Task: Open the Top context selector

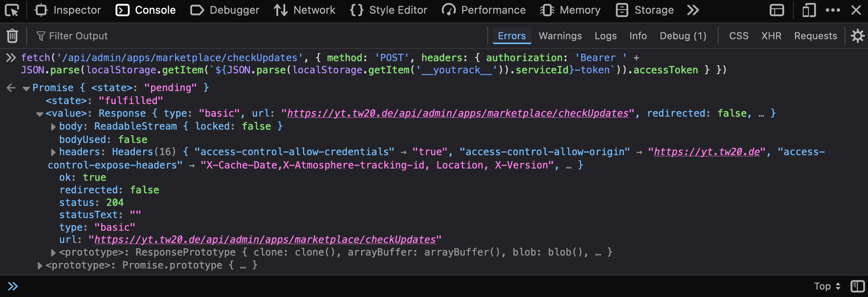Action: click(827, 286)
